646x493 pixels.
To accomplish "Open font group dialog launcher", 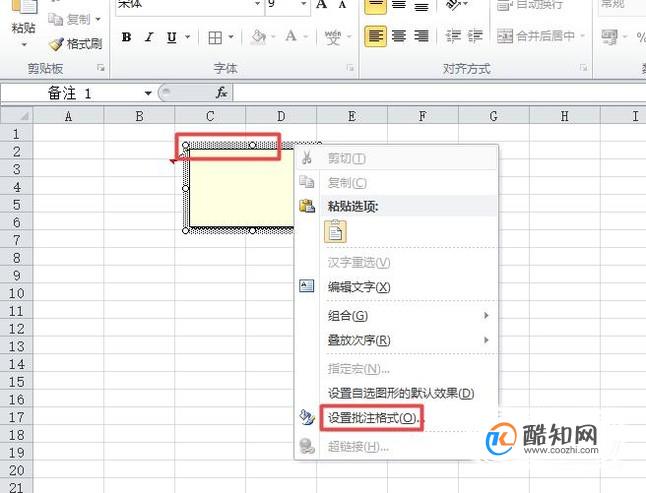I will pos(350,68).
